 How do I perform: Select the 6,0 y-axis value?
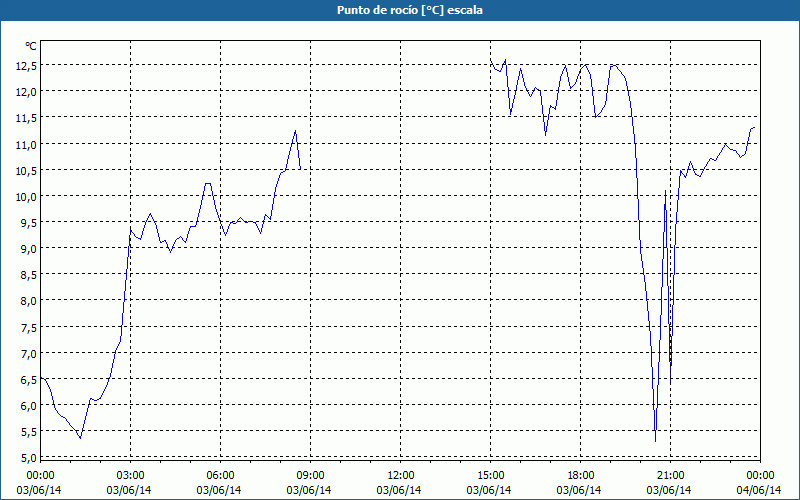tap(29, 405)
